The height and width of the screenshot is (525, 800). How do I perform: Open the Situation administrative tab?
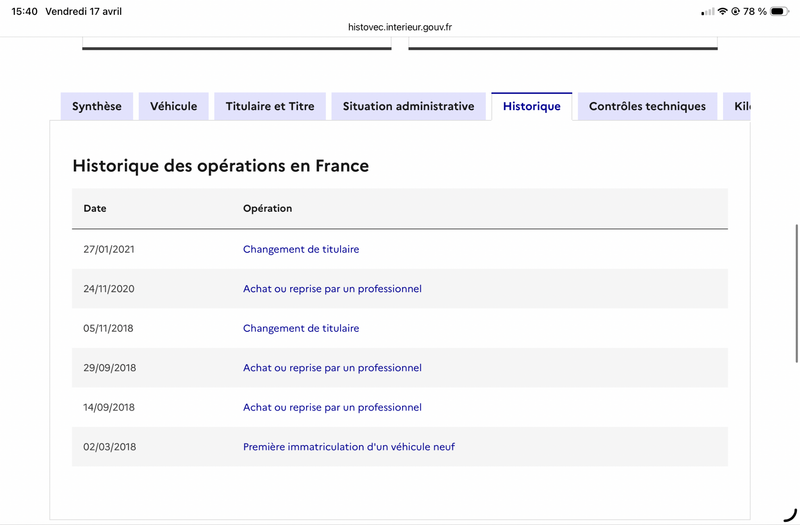point(408,106)
